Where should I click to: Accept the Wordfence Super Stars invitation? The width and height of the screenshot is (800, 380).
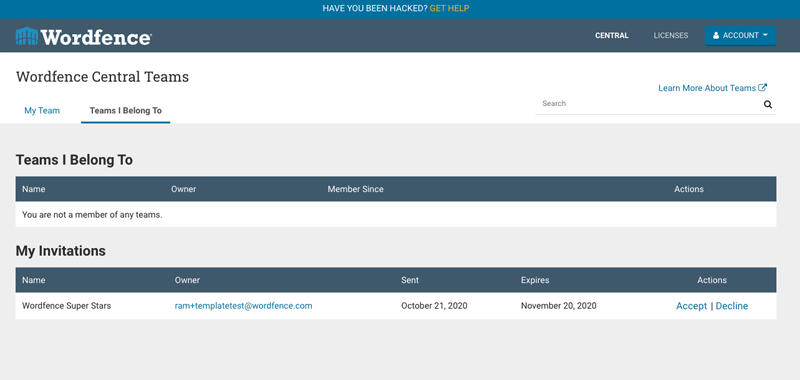tap(691, 306)
